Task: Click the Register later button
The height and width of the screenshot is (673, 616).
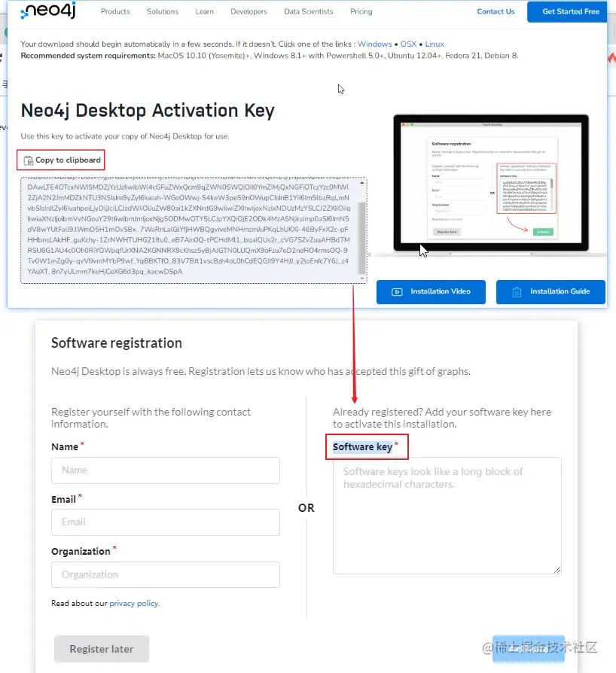Action: (x=102, y=649)
